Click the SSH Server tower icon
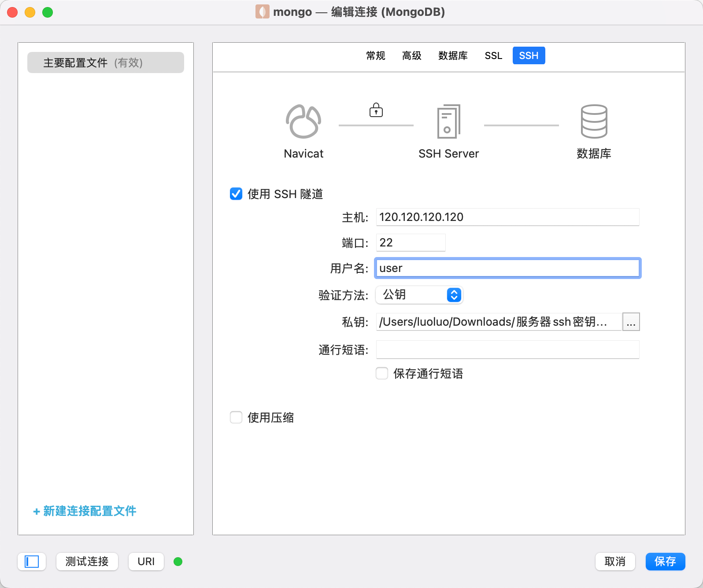 448,121
